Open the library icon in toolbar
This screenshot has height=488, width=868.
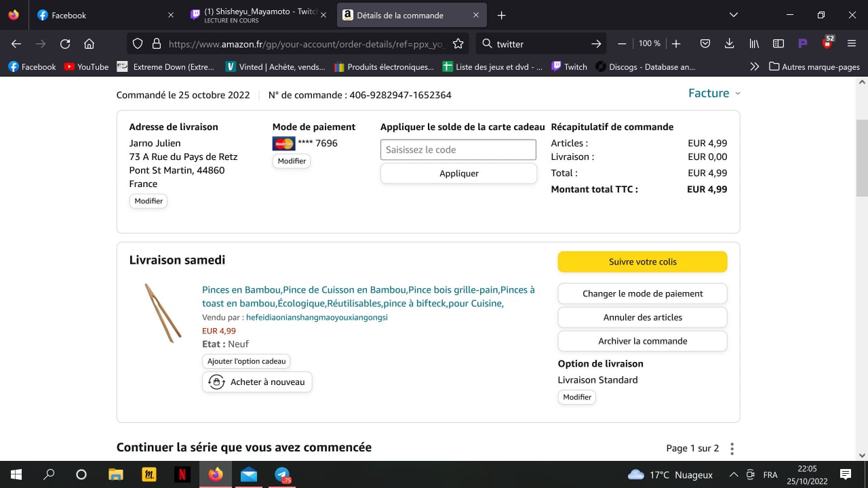754,44
